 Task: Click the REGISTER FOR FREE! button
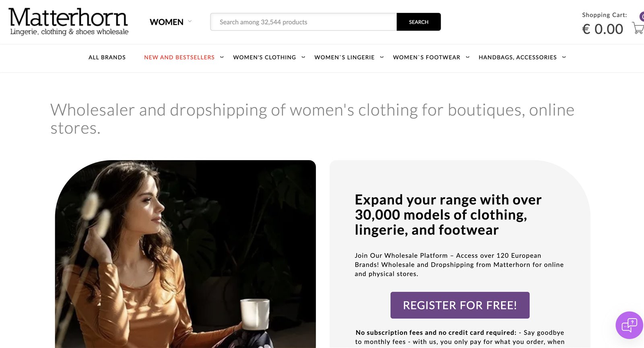[x=460, y=305]
